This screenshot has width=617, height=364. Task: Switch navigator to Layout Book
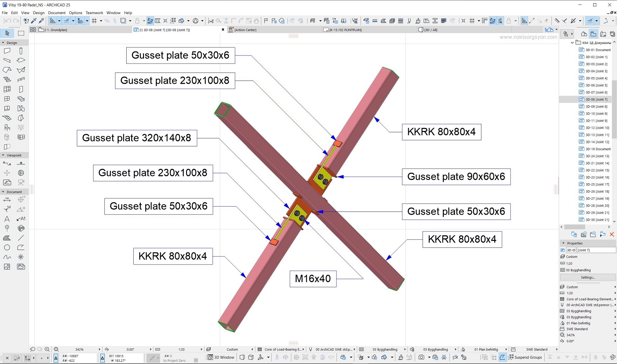(x=603, y=34)
